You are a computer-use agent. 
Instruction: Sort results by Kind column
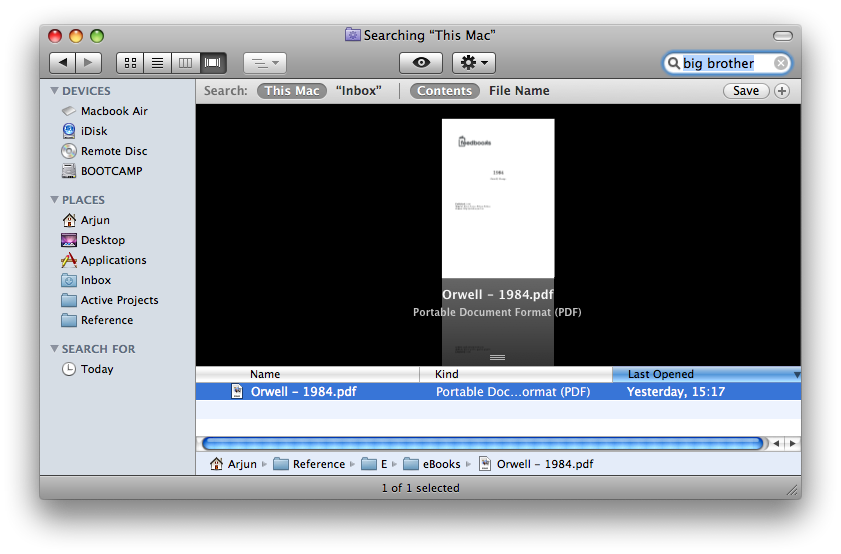pos(516,374)
